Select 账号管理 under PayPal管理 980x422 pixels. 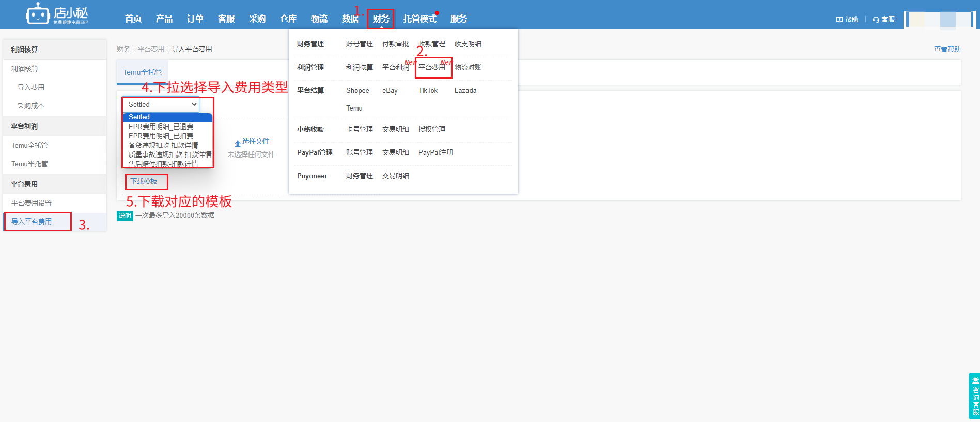360,152
